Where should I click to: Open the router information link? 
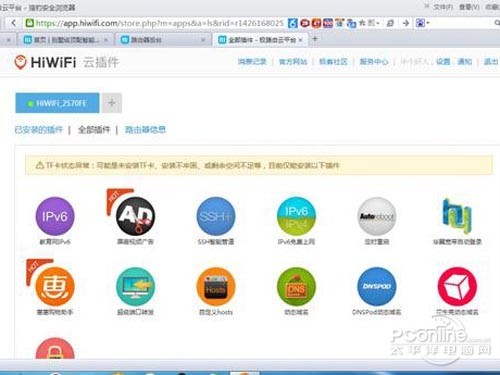pos(145,130)
